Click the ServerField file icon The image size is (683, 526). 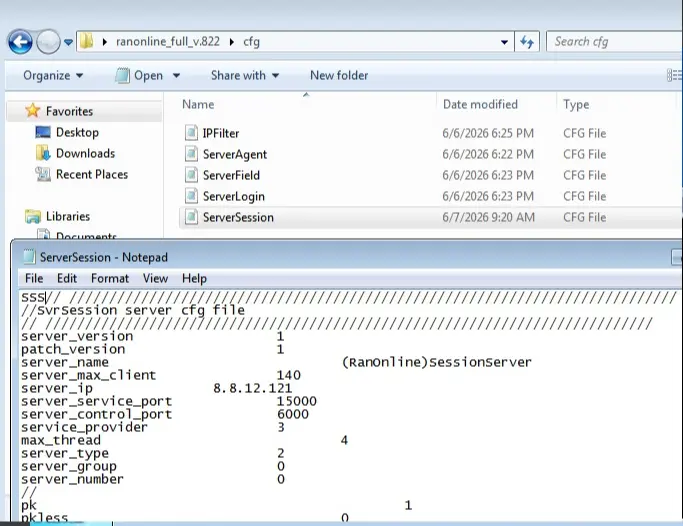(191, 175)
